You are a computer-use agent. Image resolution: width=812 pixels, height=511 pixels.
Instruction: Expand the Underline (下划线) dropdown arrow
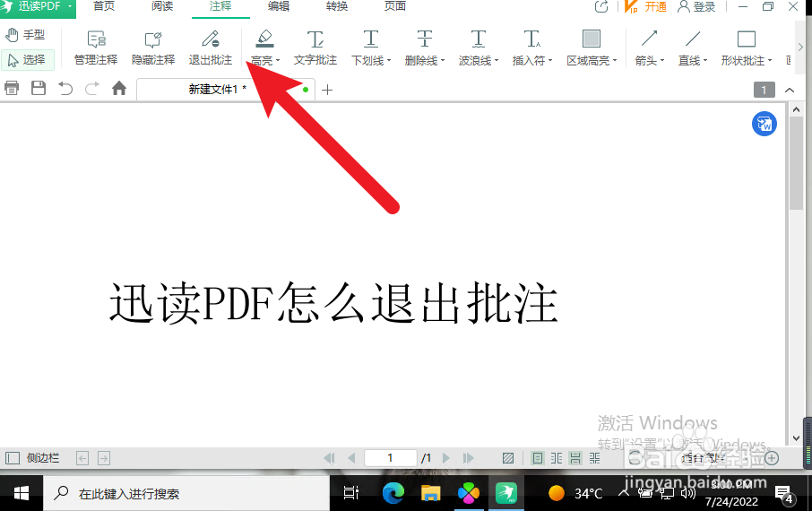tap(388, 61)
